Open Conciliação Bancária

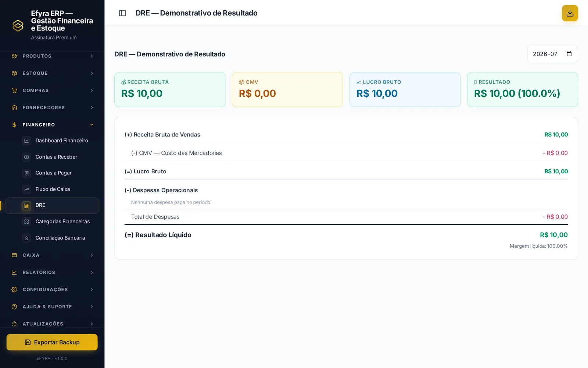52,238
